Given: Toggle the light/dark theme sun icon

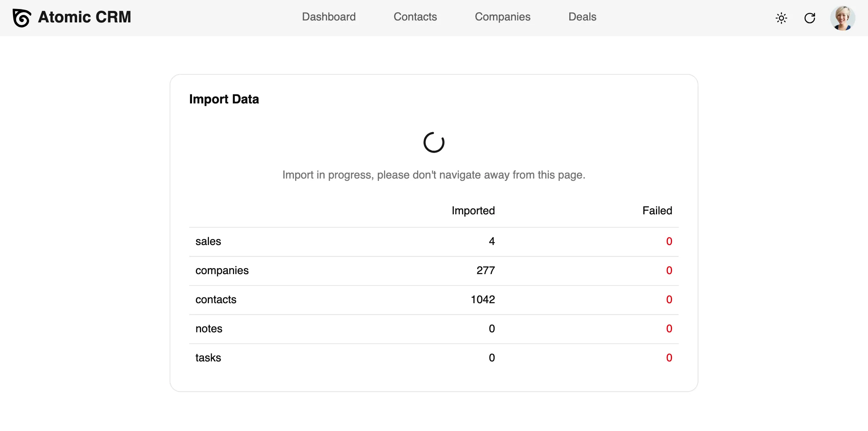Looking at the screenshot, I should pos(781,18).
